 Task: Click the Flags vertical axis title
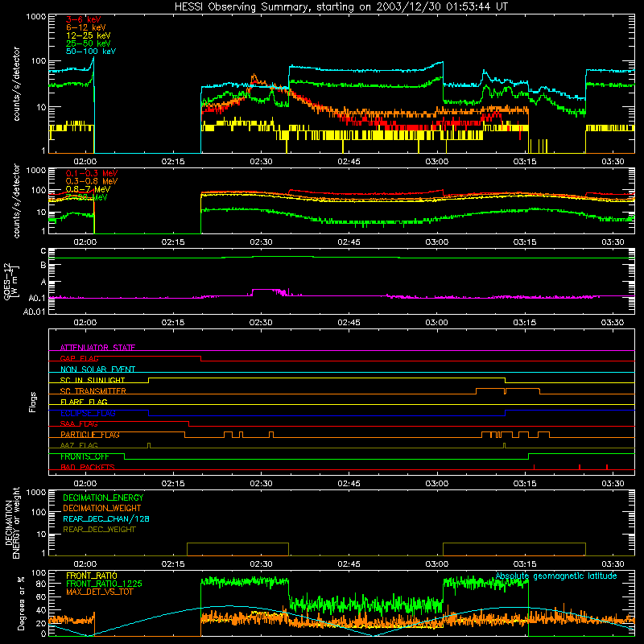pyautogui.click(x=33, y=402)
